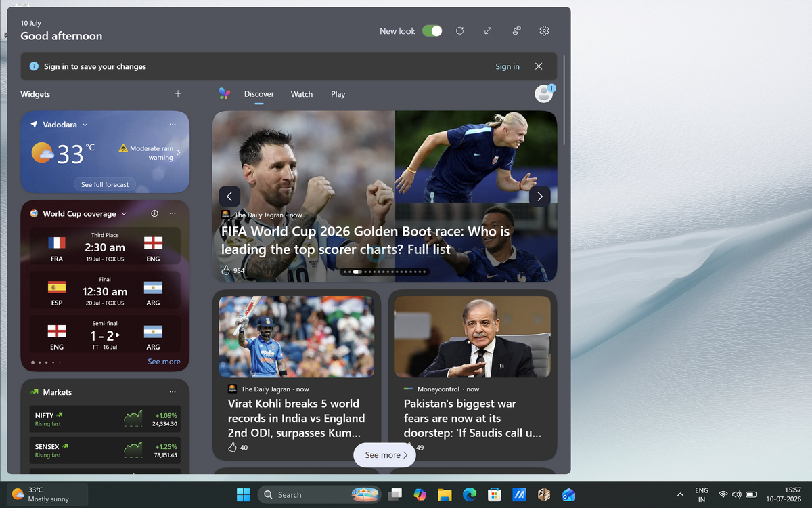Dismiss the sign-in banner
812x508 pixels.
[539, 66]
